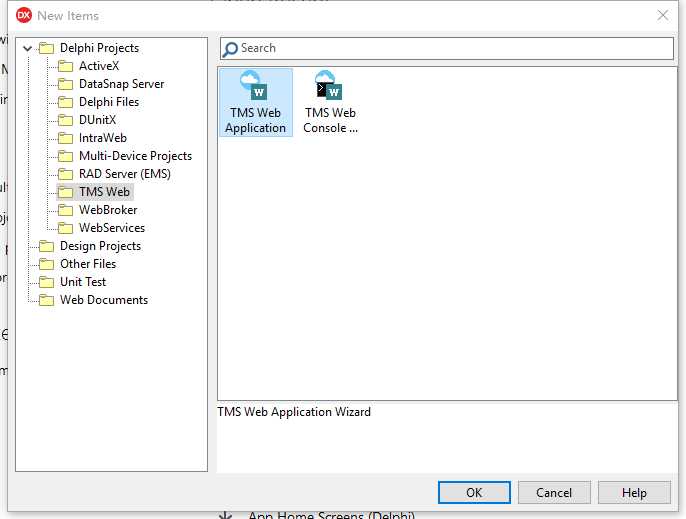
Task: Open the WebBroker category
Action: click(108, 210)
